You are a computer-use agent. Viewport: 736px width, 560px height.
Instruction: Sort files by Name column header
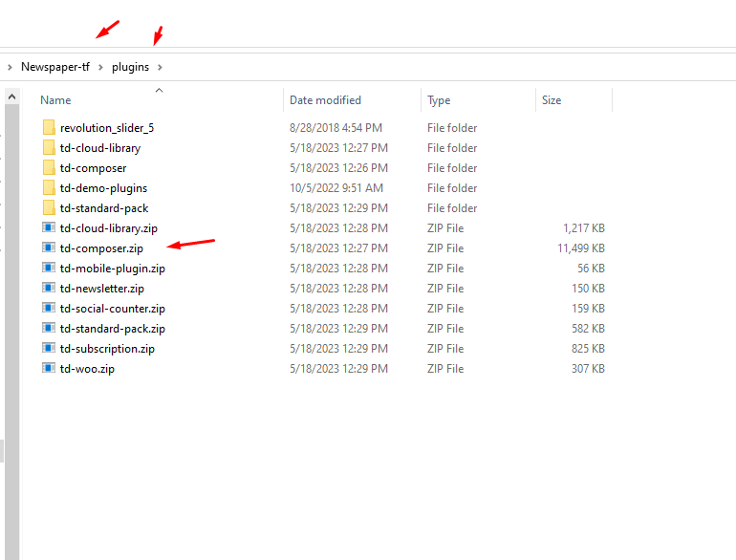[55, 100]
